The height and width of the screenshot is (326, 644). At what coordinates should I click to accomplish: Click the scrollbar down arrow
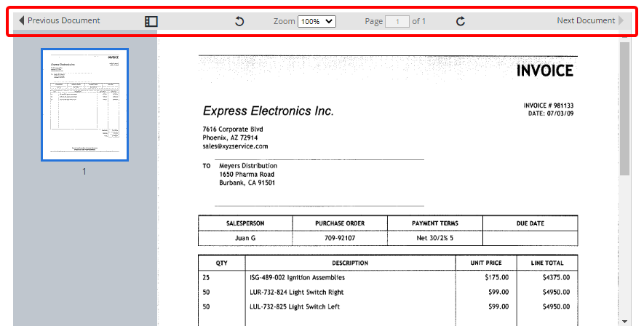click(x=624, y=321)
